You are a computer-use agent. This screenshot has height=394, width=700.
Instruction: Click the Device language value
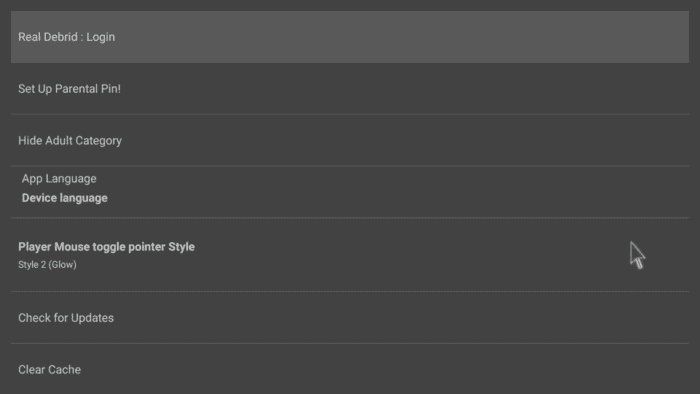click(x=65, y=198)
